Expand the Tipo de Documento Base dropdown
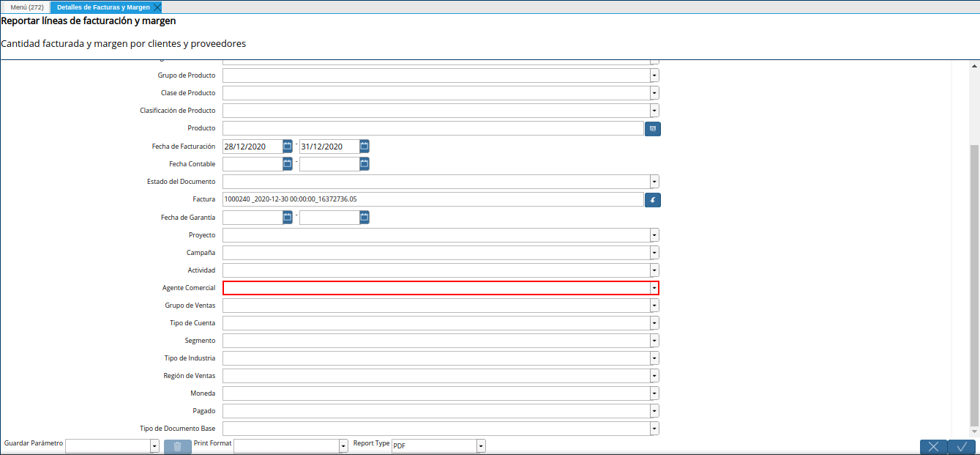 (654, 429)
